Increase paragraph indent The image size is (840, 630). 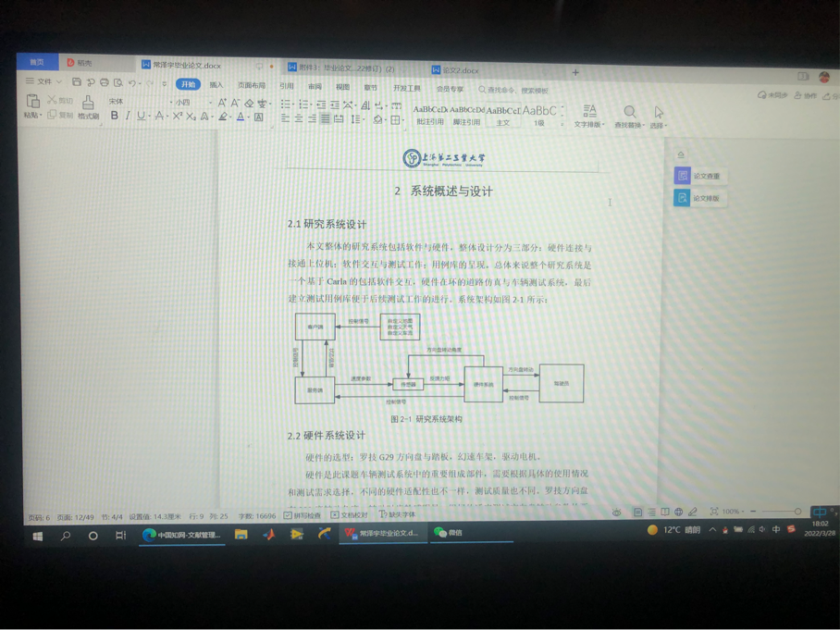(335, 105)
